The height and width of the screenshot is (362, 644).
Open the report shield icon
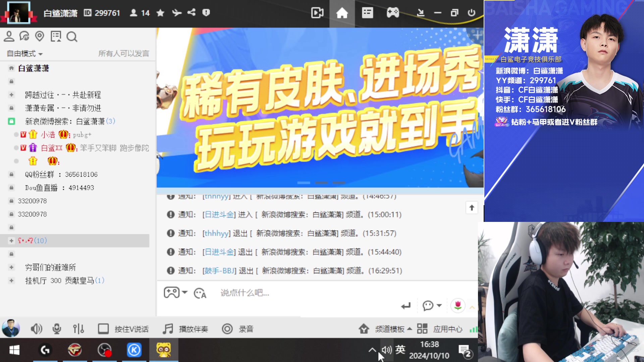tap(206, 13)
